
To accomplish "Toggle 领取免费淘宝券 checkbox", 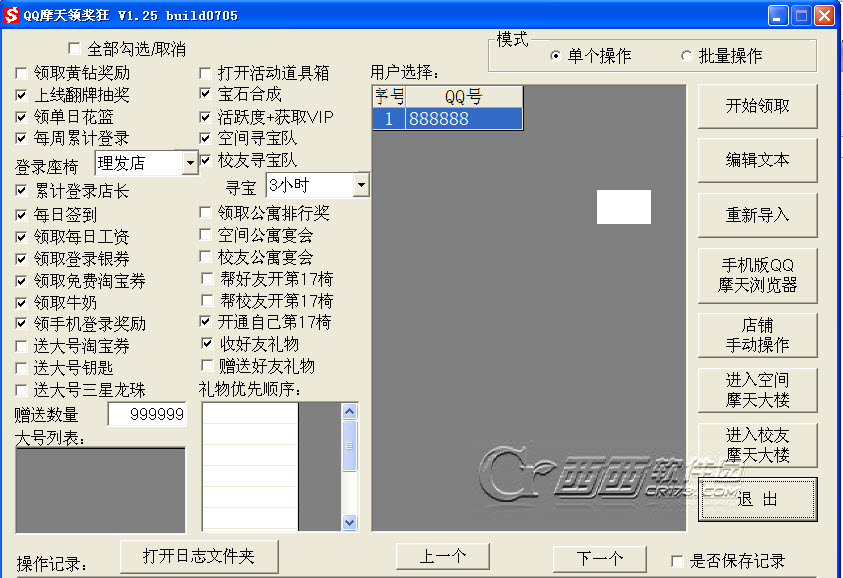I will [22, 281].
